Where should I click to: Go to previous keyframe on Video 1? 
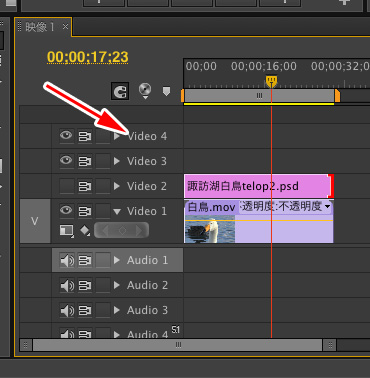(x=105, y=231)
